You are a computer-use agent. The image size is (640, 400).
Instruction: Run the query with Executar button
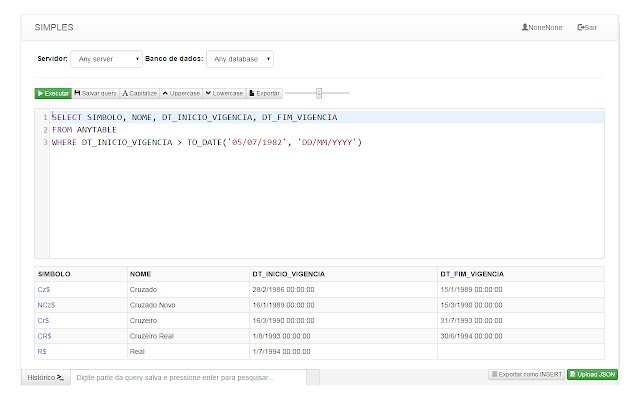[53, 93]
